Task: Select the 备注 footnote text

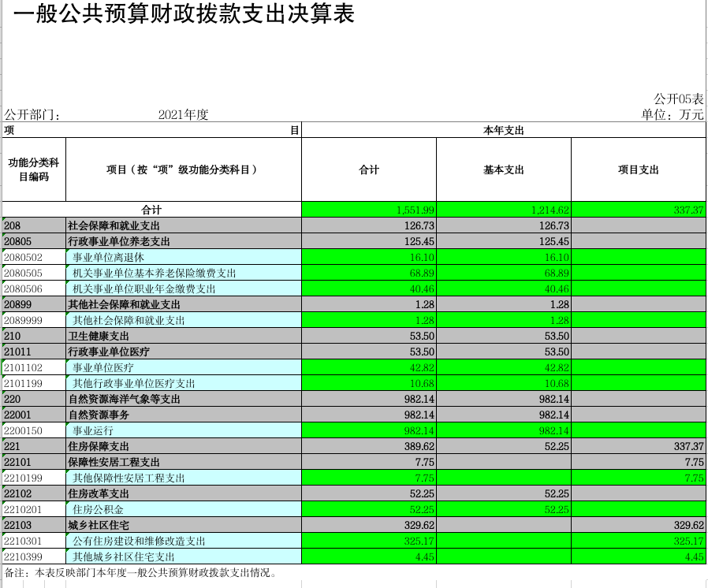Action: pyautogui.click(x=140, y=573)
